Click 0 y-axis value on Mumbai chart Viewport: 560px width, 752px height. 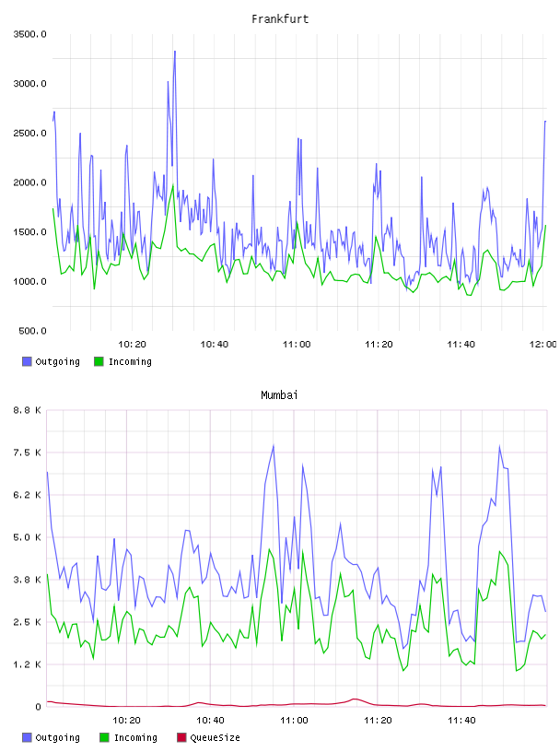coord(39,707)
